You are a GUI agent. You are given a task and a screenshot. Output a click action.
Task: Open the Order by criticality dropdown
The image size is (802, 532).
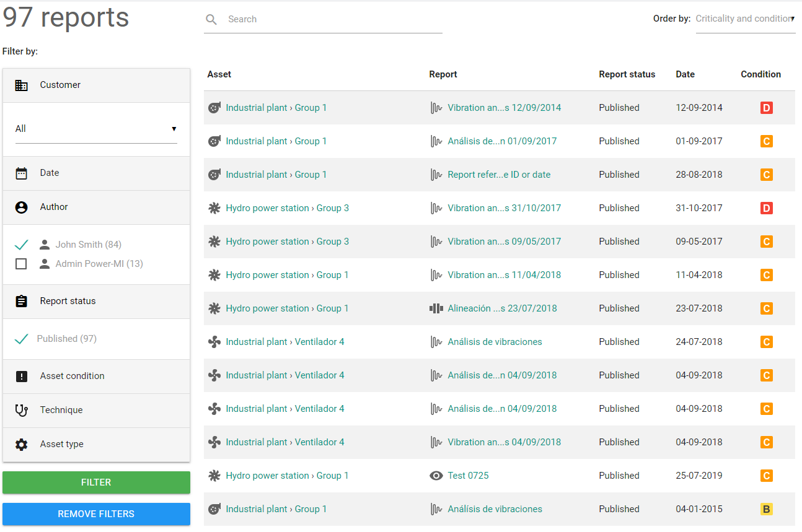click(x=746, y=19)
